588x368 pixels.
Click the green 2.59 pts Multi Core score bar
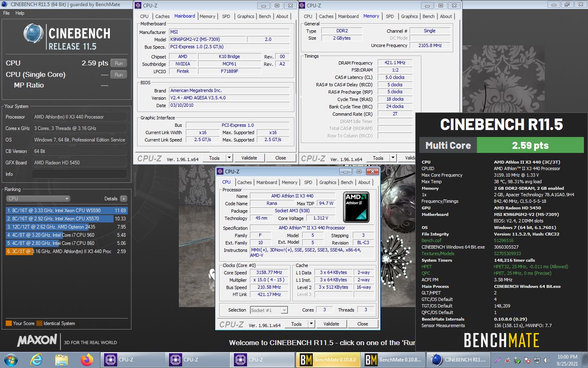[530, 145]
